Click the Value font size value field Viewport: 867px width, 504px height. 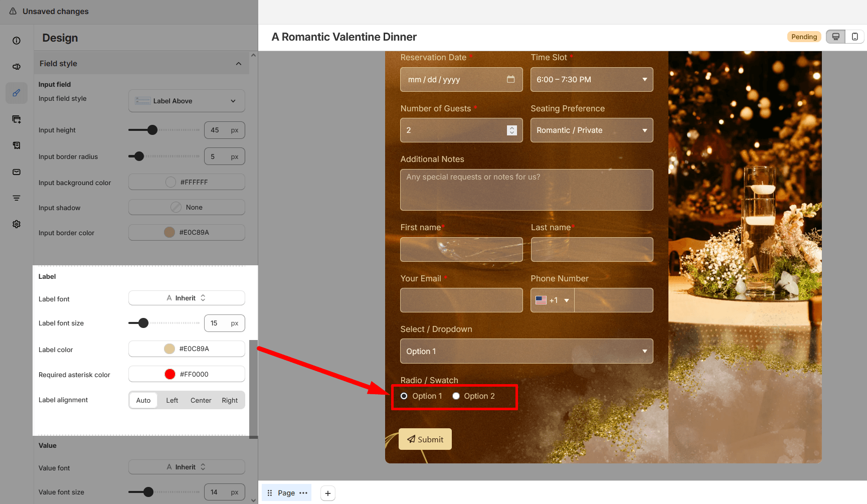tap(225, 492)
